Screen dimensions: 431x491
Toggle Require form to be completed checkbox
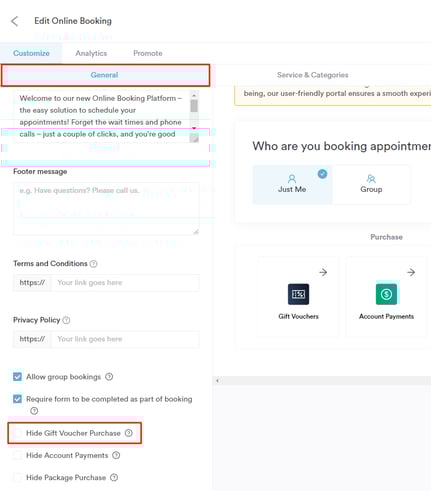pyautogui.click(x=17, y=399)
